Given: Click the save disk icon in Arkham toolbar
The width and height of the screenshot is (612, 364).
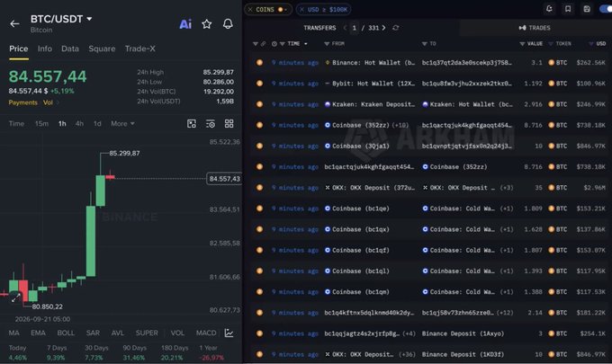Looking at the screenshot, I should click(587, 9).
